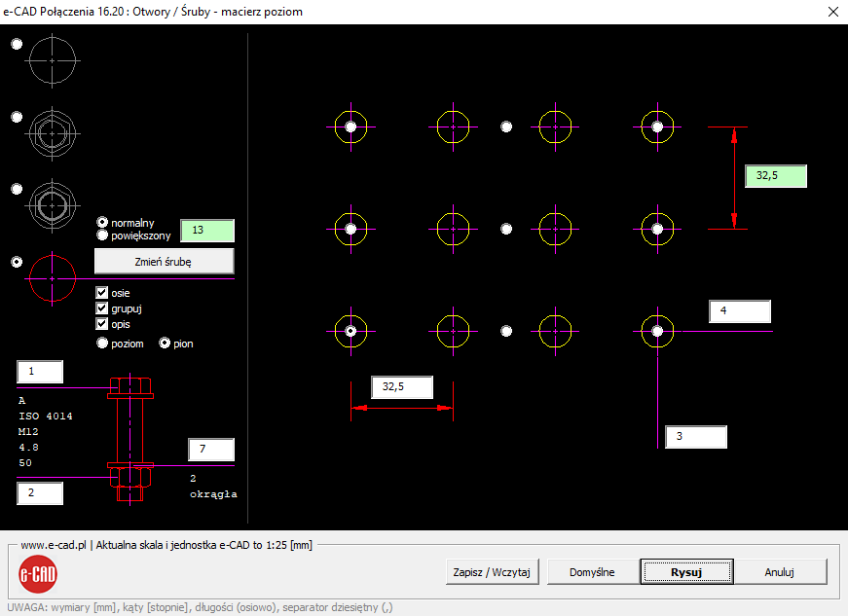Select the radio button for the hex nut symbol

17,189
